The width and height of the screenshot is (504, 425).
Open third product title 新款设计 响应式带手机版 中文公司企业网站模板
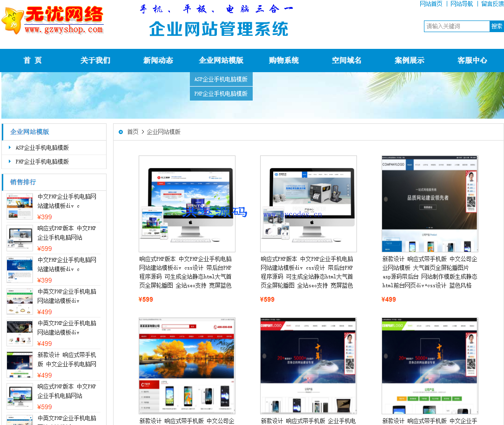pos(430,272)
